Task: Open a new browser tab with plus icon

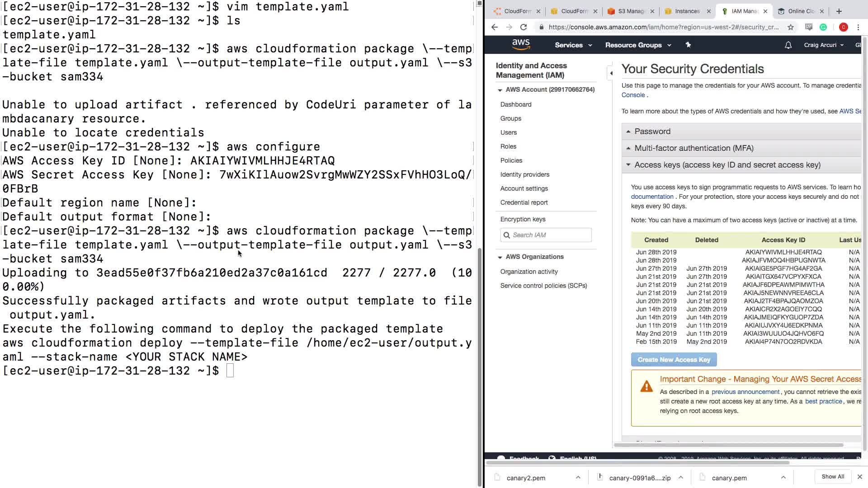Action: pos(839,11)
